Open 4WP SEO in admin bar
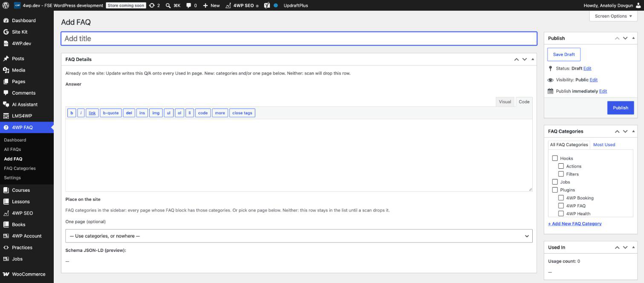Viewport: 644px width, 283px height. [x=242, y=6]
